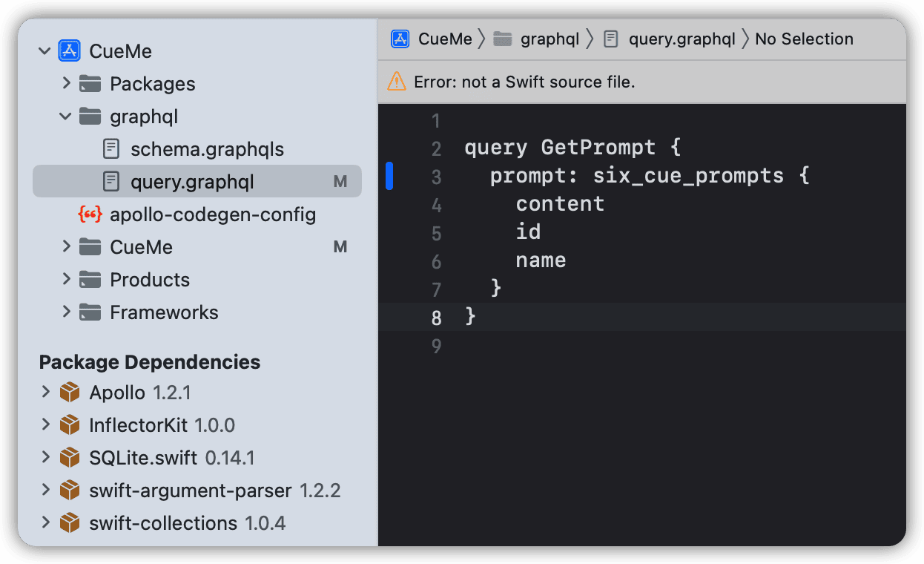Click the CueMe app icon in breadcrumb bar
924x564 pixels.
tap(400, 39)
